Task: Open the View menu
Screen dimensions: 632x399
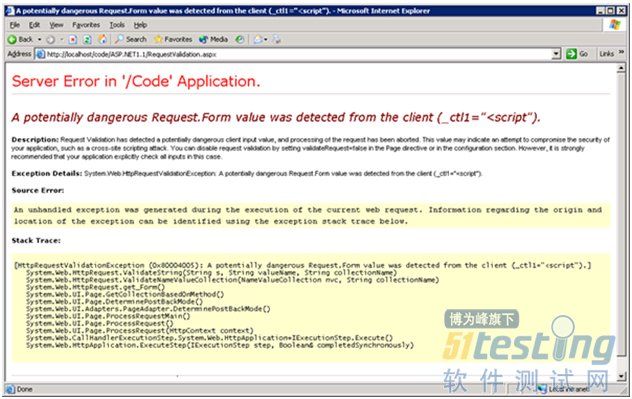Action: 56,25
